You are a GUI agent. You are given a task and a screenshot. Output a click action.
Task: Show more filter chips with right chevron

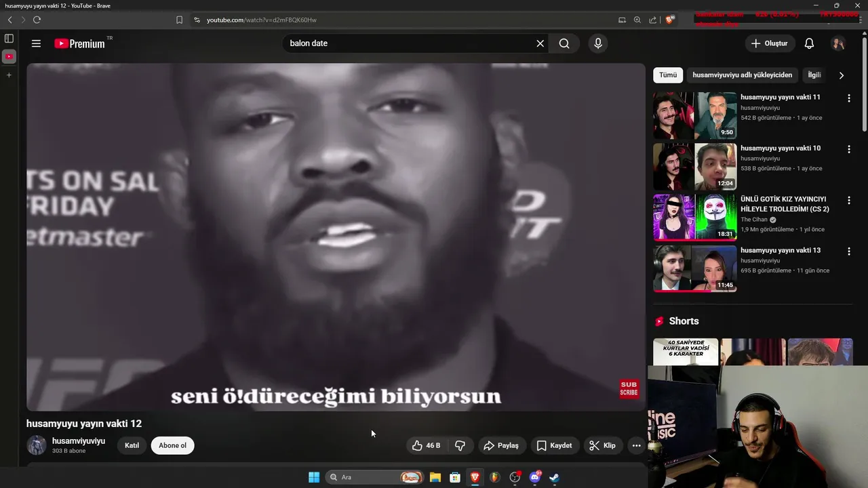click(842, 75)
